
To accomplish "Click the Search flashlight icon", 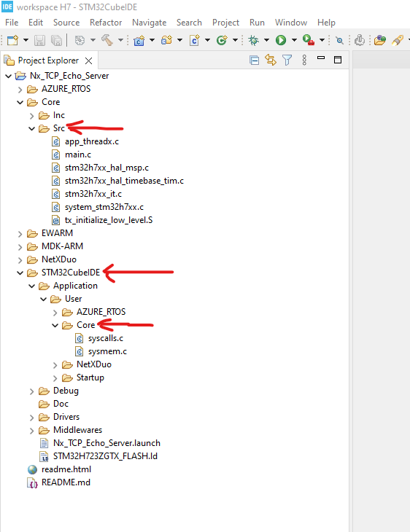I will click(x=398, y=40).
